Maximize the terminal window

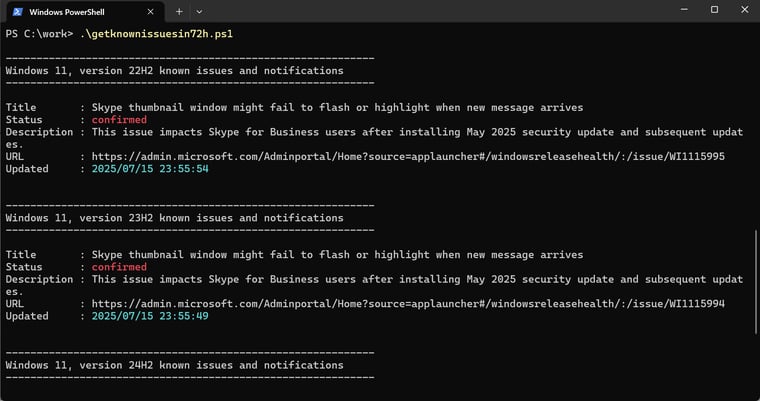click(x=714, y=10)
